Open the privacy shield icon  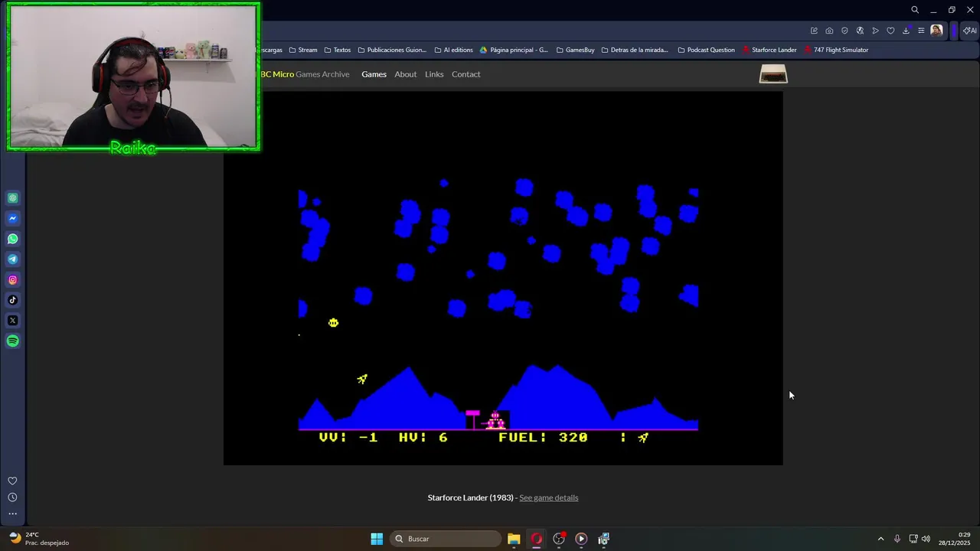tap(844, 31)
